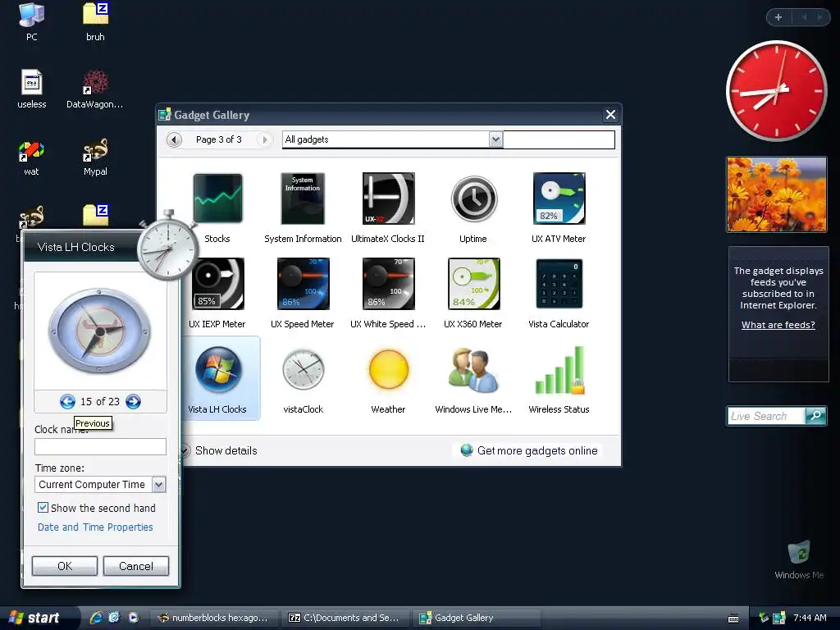Click the Clock name text field
Image resolution: width=840 pixels, height=630 pixels.
point(100,447)
